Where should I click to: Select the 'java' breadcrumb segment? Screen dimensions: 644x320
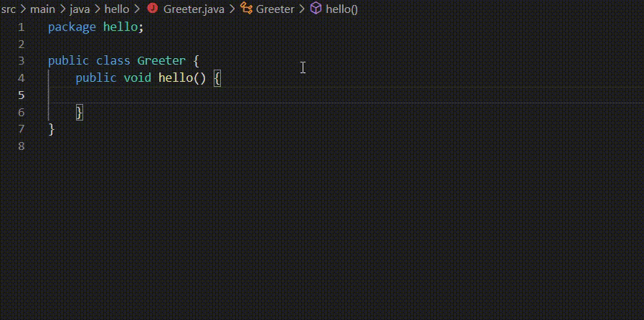80,9
